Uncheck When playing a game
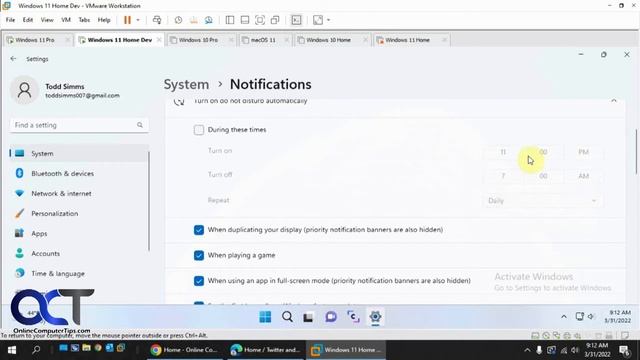 click(199, 256)
